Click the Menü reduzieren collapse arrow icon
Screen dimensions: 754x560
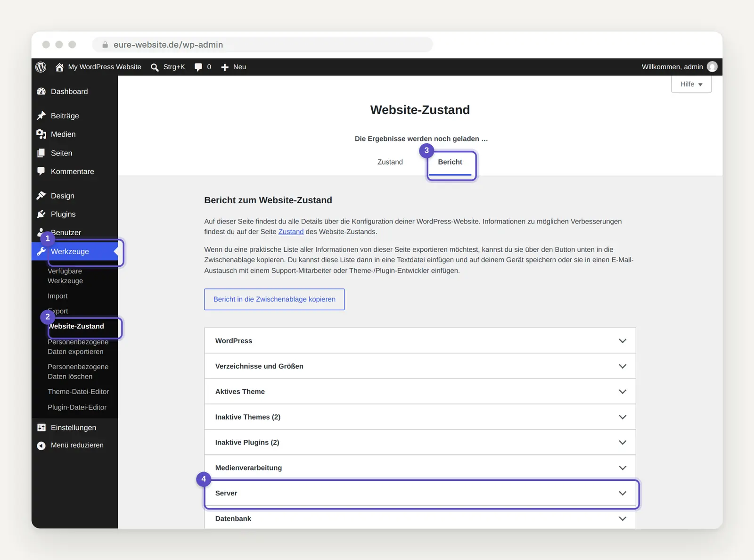click(x=41, y=445)
